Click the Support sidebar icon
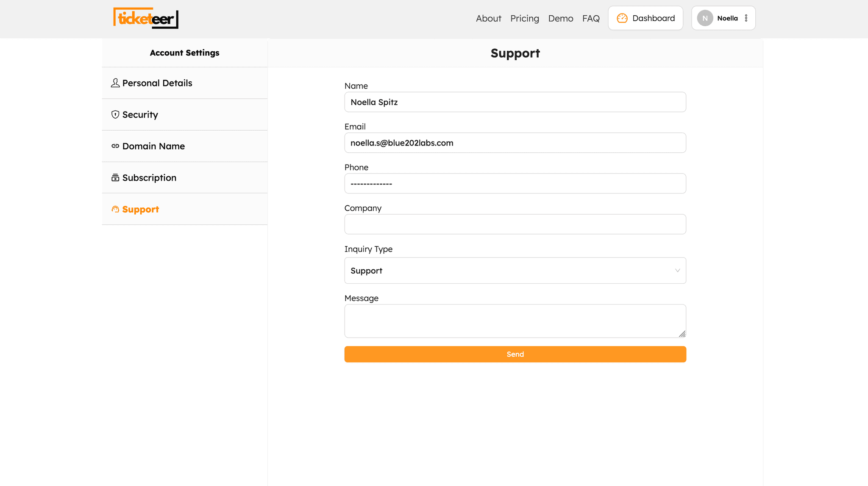This screenshot has height=486, width=868. pos(114,209)
